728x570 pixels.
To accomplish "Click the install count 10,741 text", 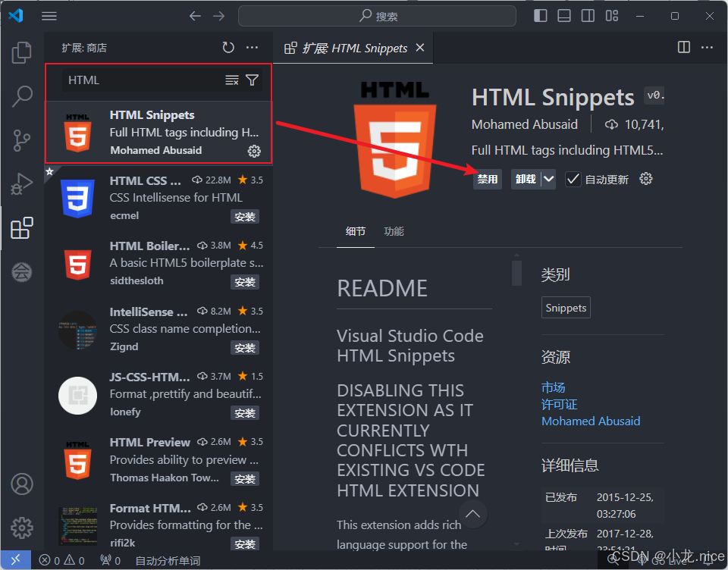I will pos(644,124).
